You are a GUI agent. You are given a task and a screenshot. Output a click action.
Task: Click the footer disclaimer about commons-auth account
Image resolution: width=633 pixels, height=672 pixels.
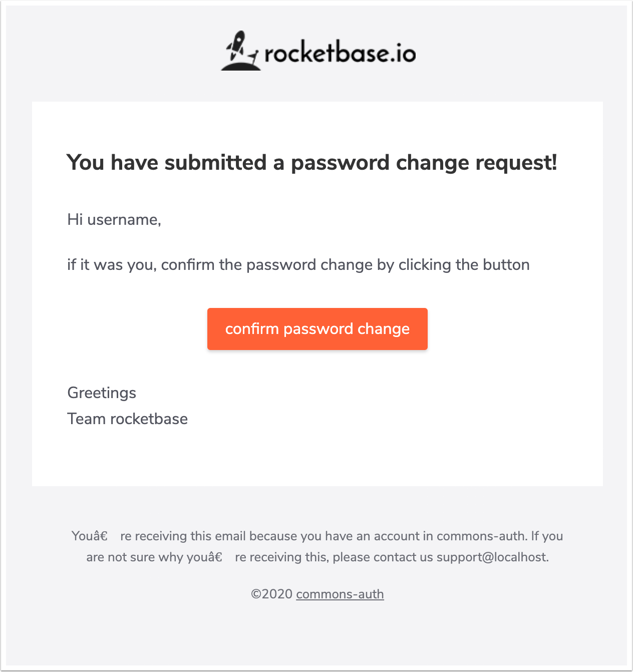317,546
